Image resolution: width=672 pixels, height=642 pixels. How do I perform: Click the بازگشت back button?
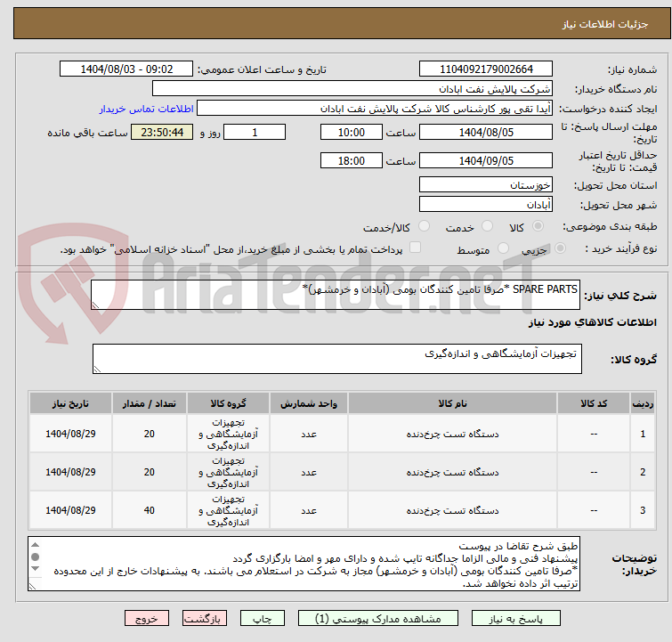(x=205, y=619)
